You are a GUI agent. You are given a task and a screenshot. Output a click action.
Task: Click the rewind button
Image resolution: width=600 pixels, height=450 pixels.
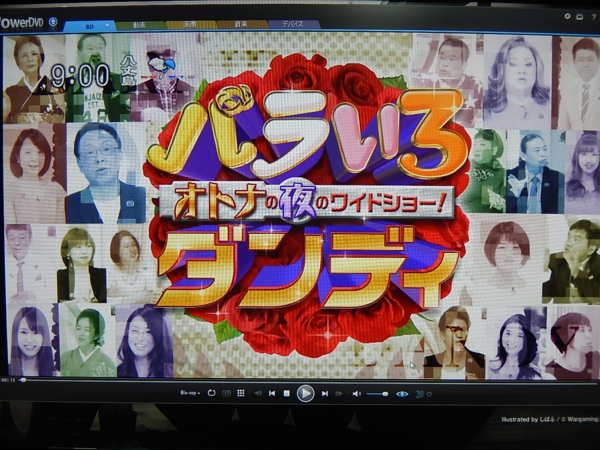pyautogui.click(x=258, y=393)
